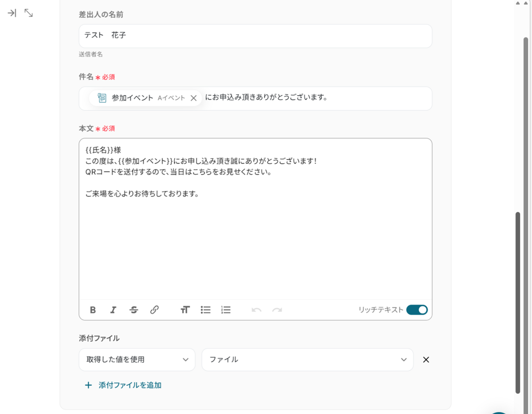Image resolution: width=532 pixels, height=414 pixels.
Task: Expand the ファイル attachment dropdown
Action: tap(307, 359)
